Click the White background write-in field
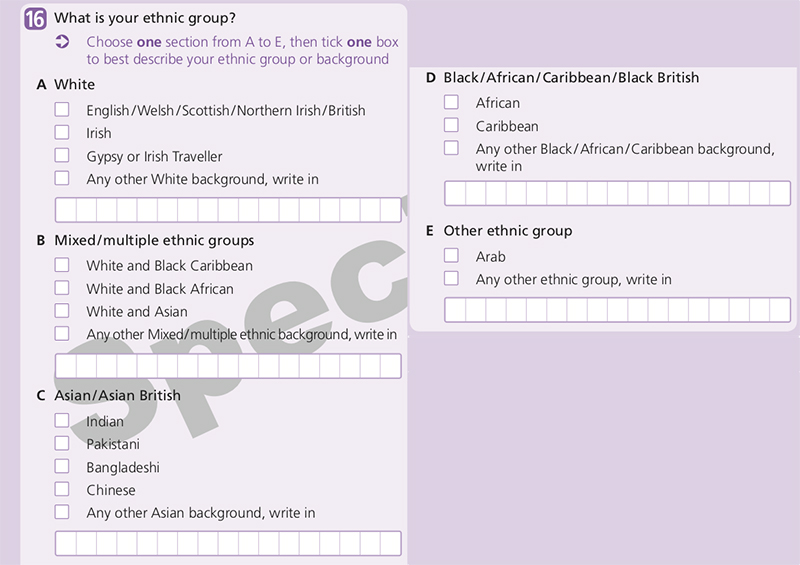This screenshot has height=565, width=800. (228, 210)
